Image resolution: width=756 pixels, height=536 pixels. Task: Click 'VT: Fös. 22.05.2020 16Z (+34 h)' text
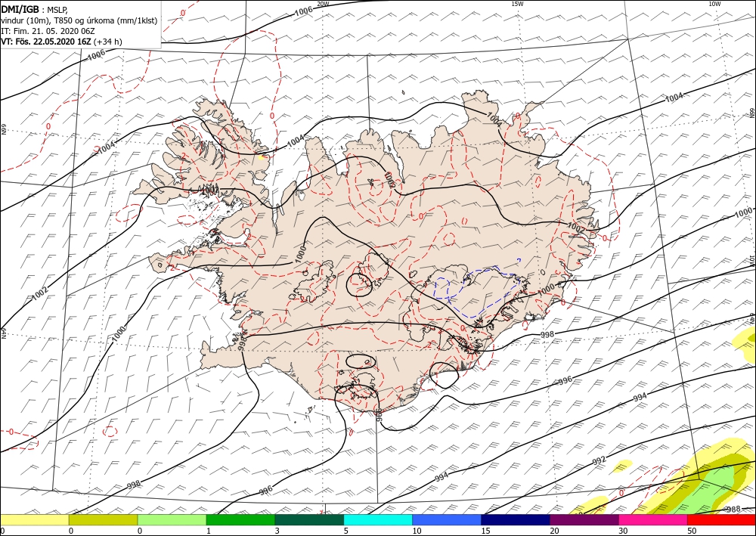point(62,42)
